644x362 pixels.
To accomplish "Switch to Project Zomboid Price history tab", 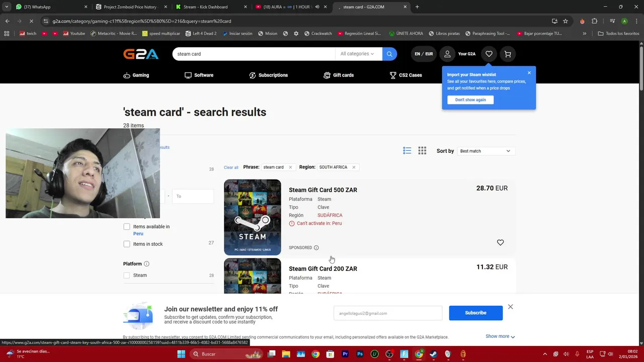I will [x=131, y=7].
